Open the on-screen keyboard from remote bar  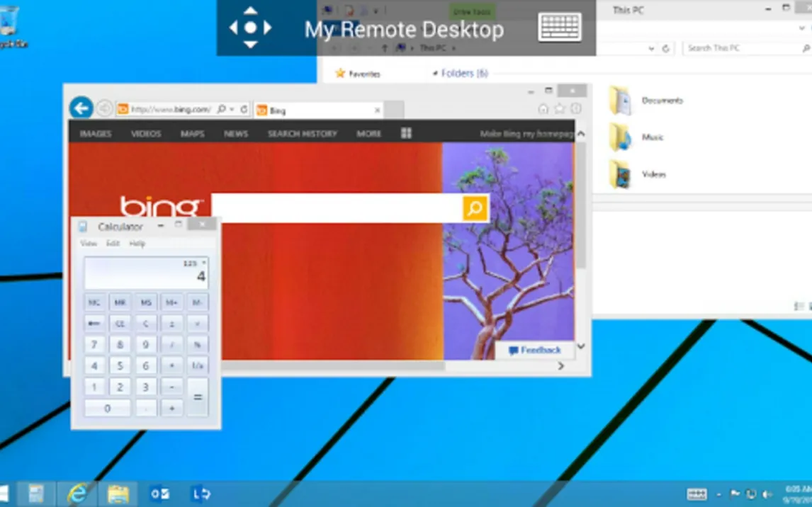[x=560, y=28]
